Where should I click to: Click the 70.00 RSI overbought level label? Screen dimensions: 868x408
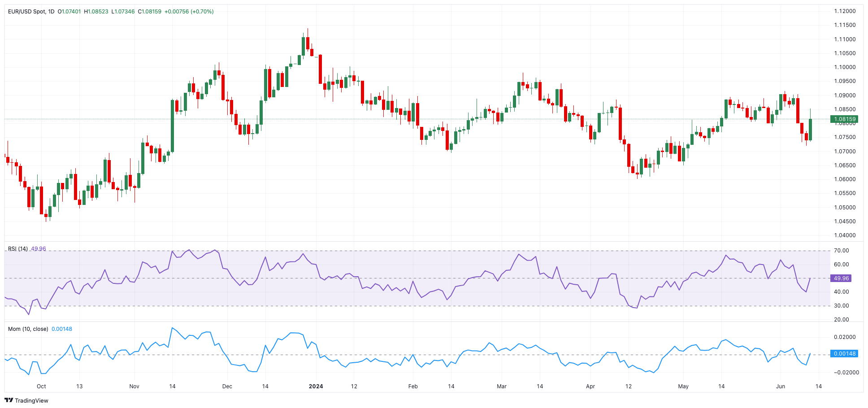[842, 251]
